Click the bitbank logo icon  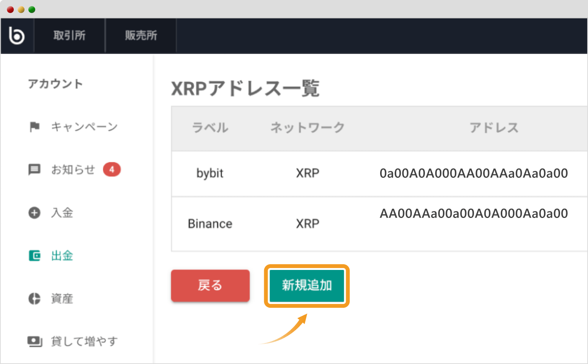(x=16, y=36)
